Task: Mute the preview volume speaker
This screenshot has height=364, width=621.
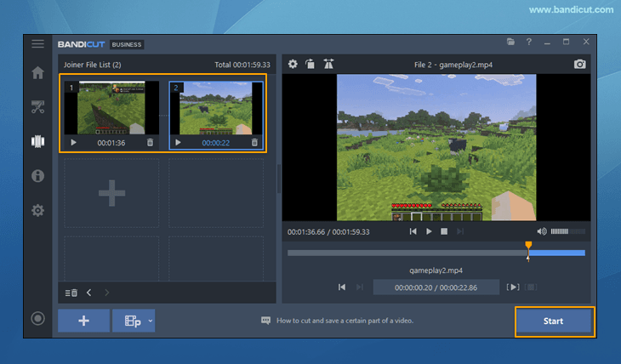Action: tap(542, 231)
